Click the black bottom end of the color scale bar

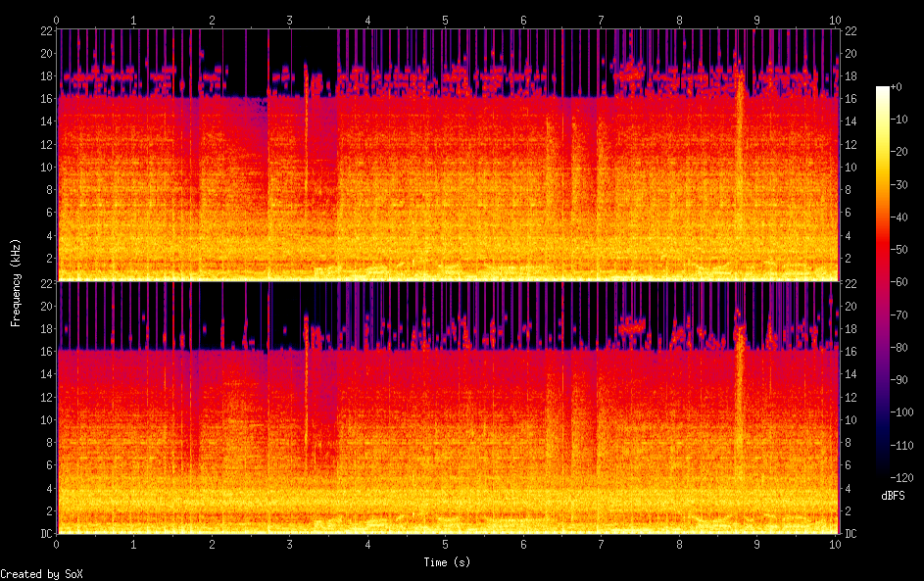[x=883, y=472]
